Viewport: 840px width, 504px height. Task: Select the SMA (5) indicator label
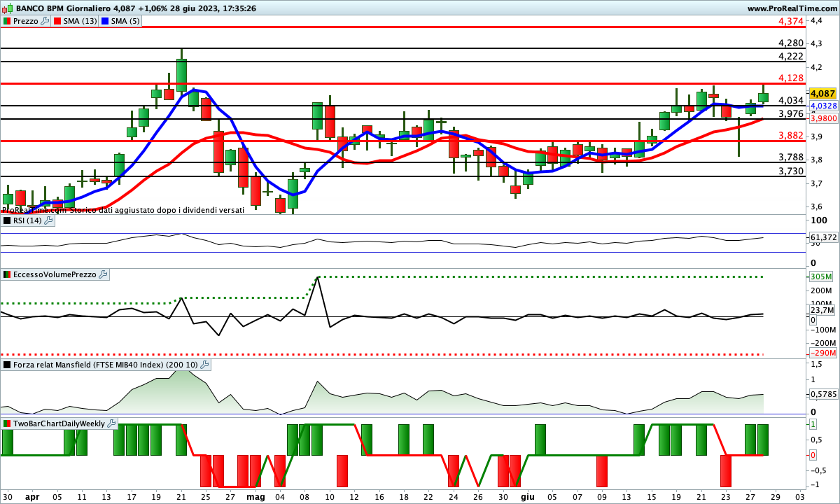click(125, 21)
